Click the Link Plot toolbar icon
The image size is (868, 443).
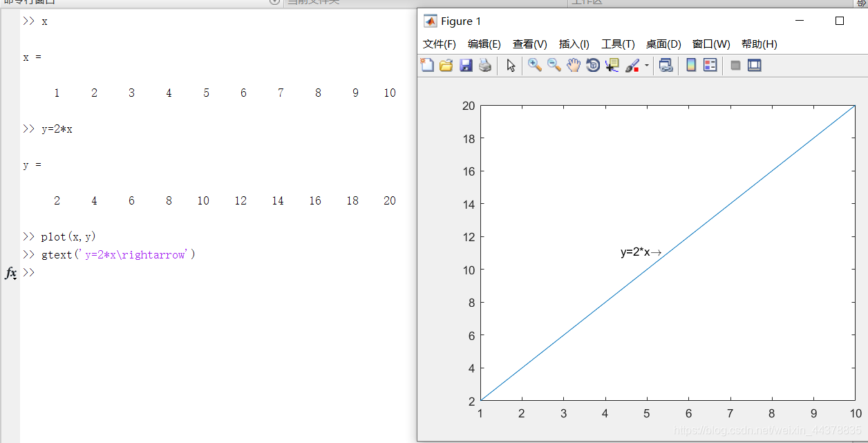click(666, 65)
